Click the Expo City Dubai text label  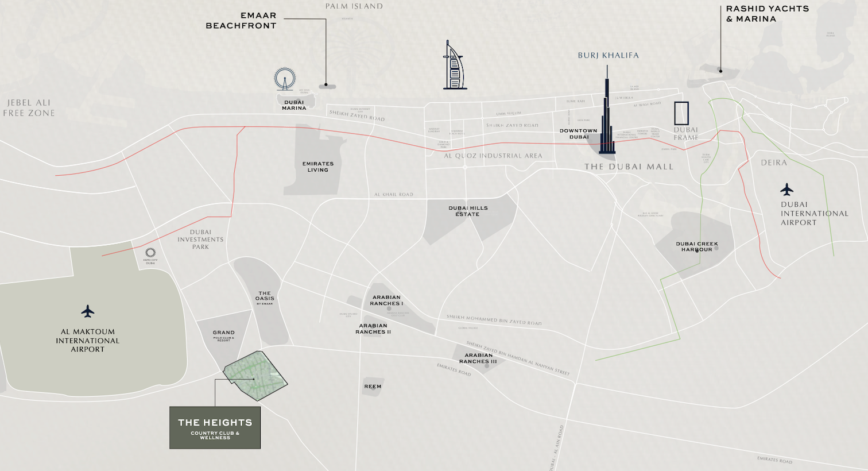tap(150, 261)
